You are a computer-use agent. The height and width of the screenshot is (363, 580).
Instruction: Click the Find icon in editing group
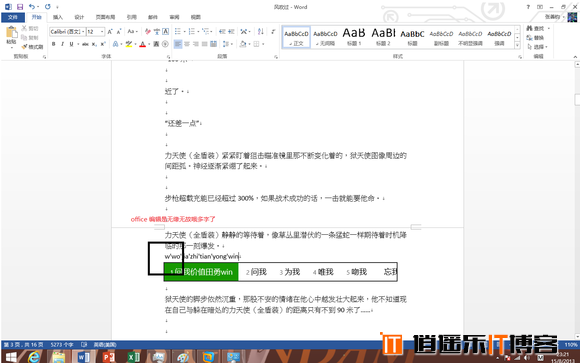pyautogui.click(x=536, y=28)
